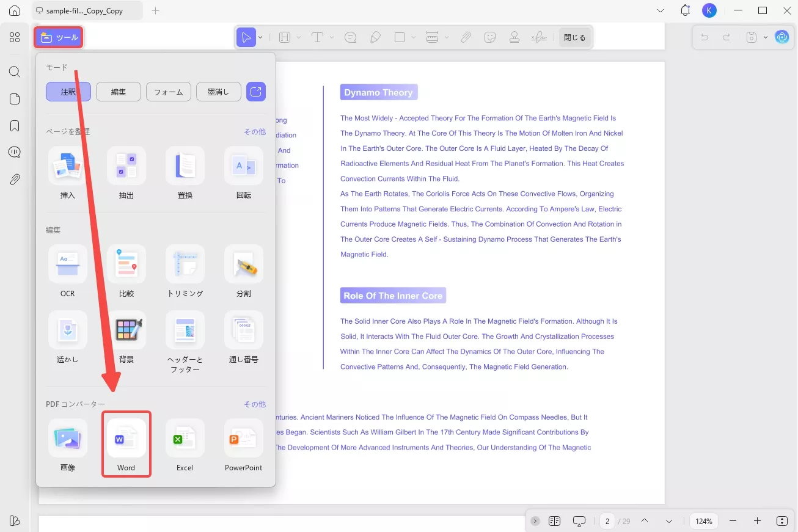Open the ツール (Tools) menu button
The image size is (798, 532).
(59, 37)
